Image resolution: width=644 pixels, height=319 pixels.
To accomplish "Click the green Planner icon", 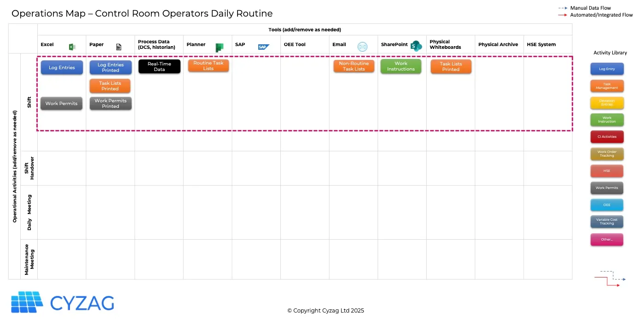I will pyautogui.click(x=220, y=47).
